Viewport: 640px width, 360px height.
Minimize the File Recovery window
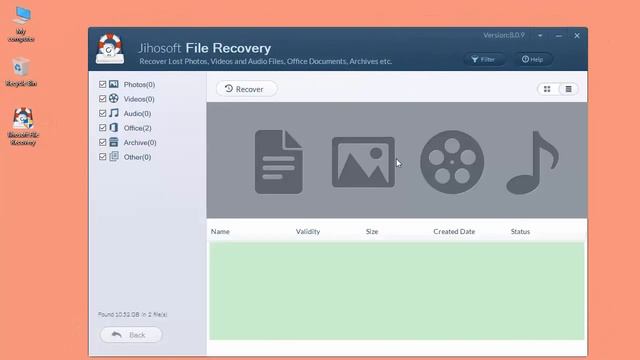click(559, 36)
